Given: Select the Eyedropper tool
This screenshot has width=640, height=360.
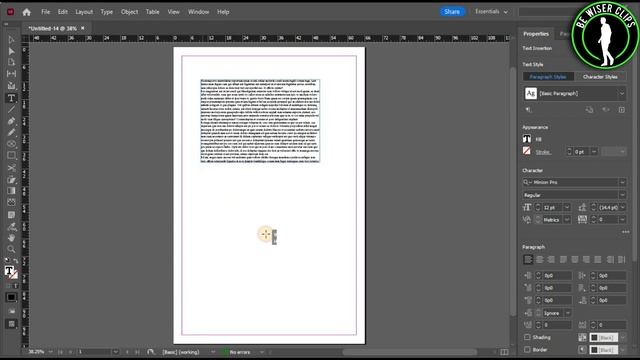Looking at the screenshot, I should point(11,226).
